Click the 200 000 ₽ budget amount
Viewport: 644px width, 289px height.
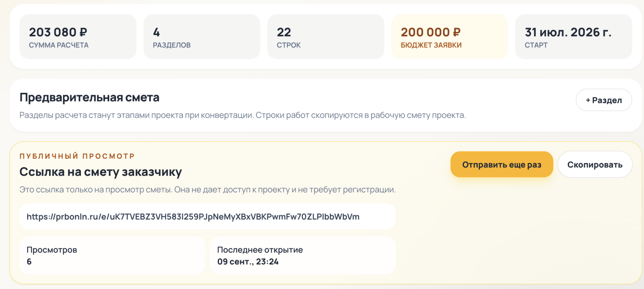pos(430,32)
